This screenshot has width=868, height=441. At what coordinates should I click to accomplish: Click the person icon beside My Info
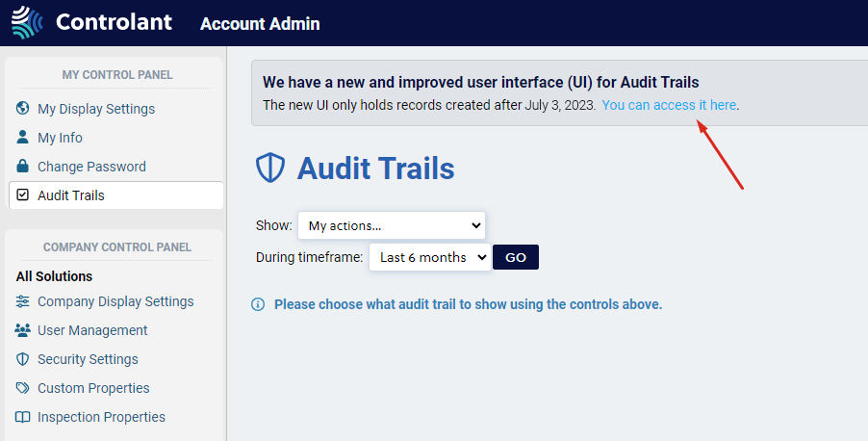coord(23,138)
